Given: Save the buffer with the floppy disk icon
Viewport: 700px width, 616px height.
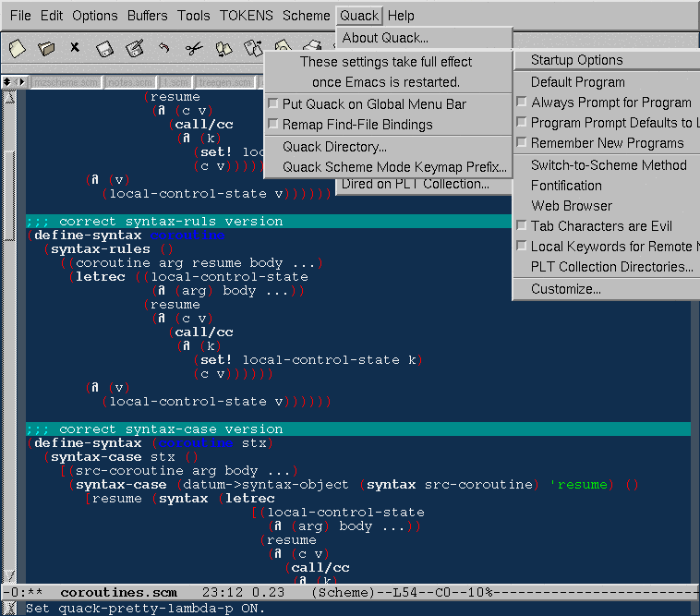Looking at the screenshot, I should [104, 47].
